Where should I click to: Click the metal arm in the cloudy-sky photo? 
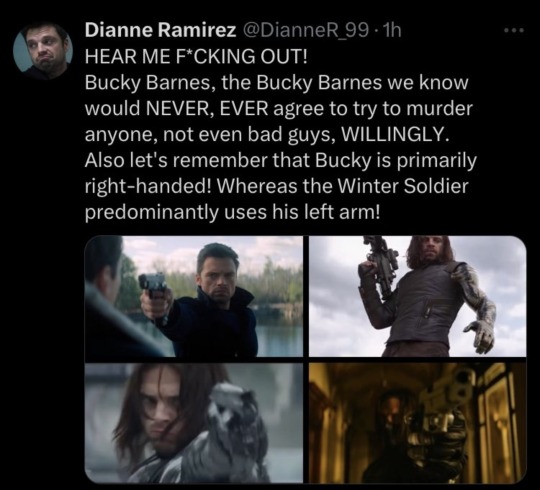point(477,305)
